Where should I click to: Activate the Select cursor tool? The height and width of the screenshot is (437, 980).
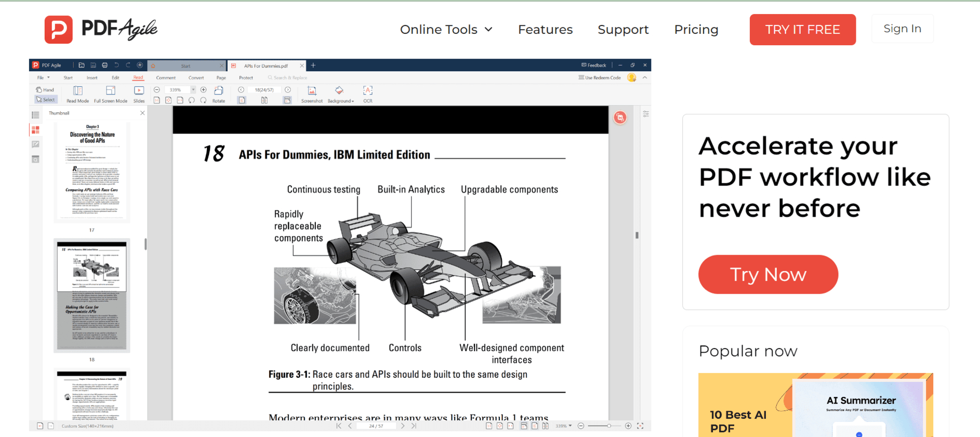point(45,100)
